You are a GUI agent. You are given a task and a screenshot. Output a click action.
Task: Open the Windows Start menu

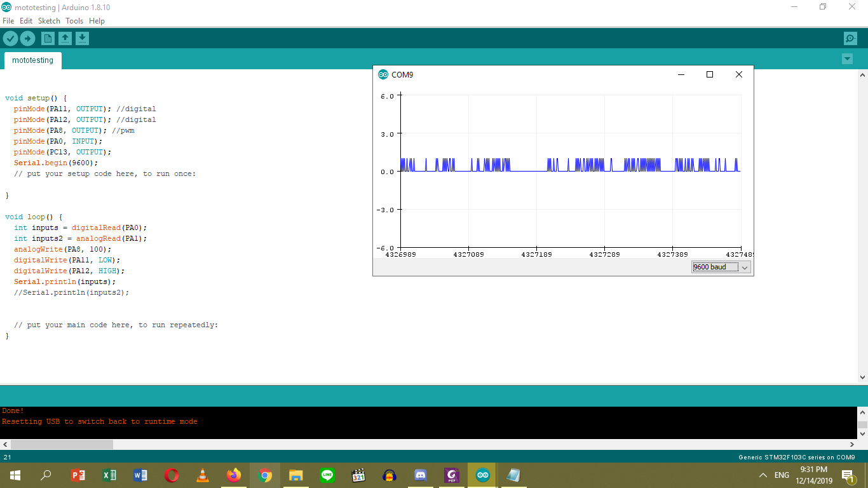[15, 475]
